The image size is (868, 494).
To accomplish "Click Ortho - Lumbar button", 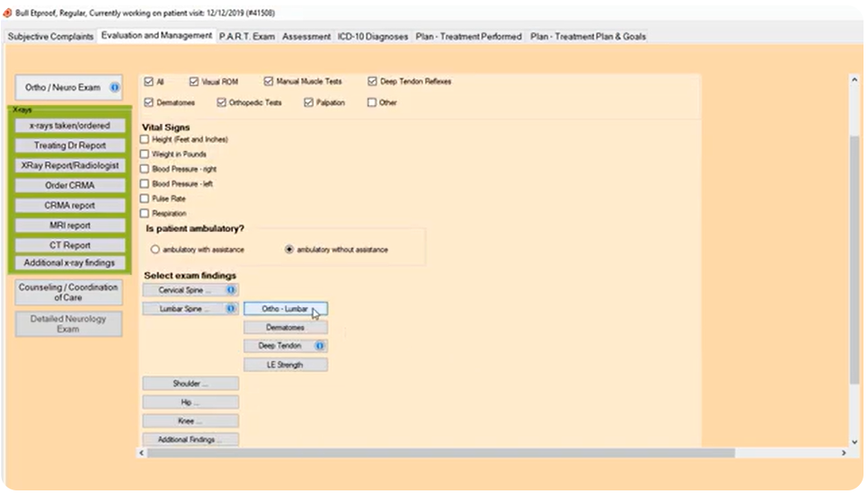I will pyautogui.click(x=286, y=309).
